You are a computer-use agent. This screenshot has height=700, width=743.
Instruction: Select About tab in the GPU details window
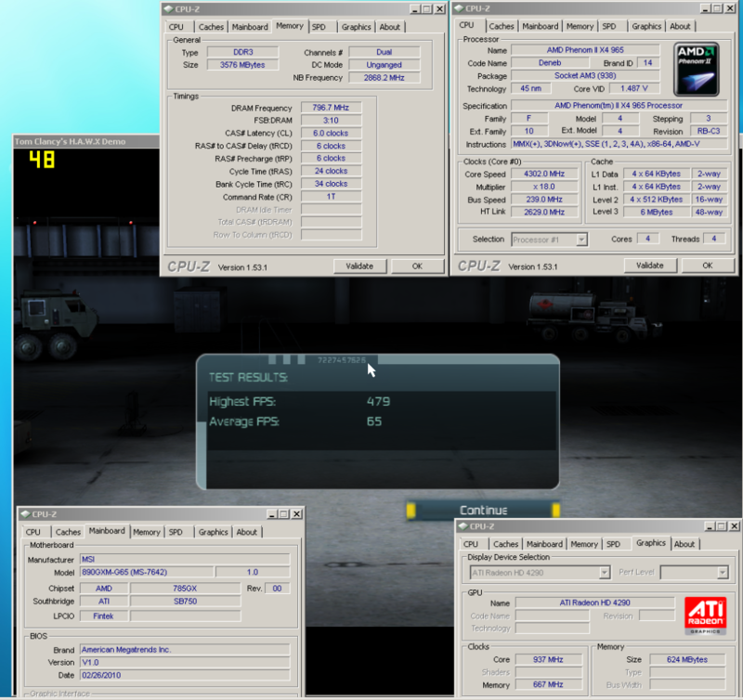tap(684, 544)
